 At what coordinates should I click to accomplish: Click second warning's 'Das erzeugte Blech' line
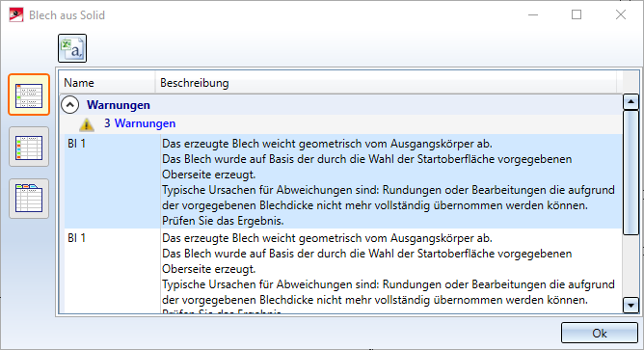[327, 238]
